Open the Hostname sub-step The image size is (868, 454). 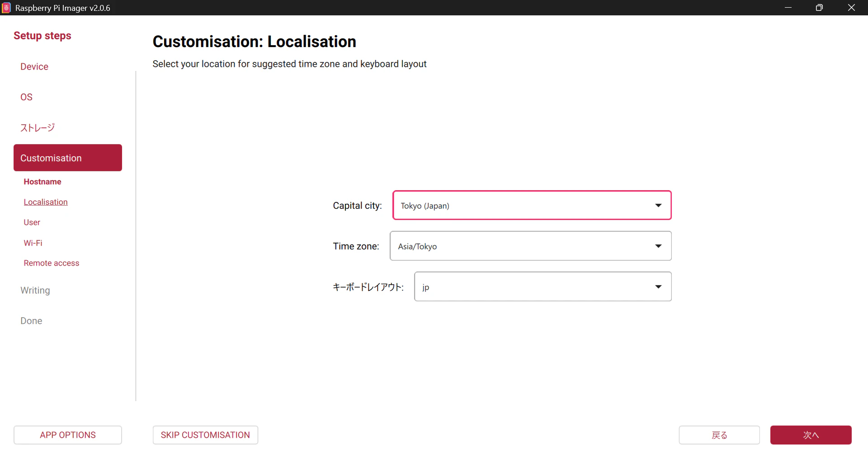pyautogui.click(x=42, y=182)
